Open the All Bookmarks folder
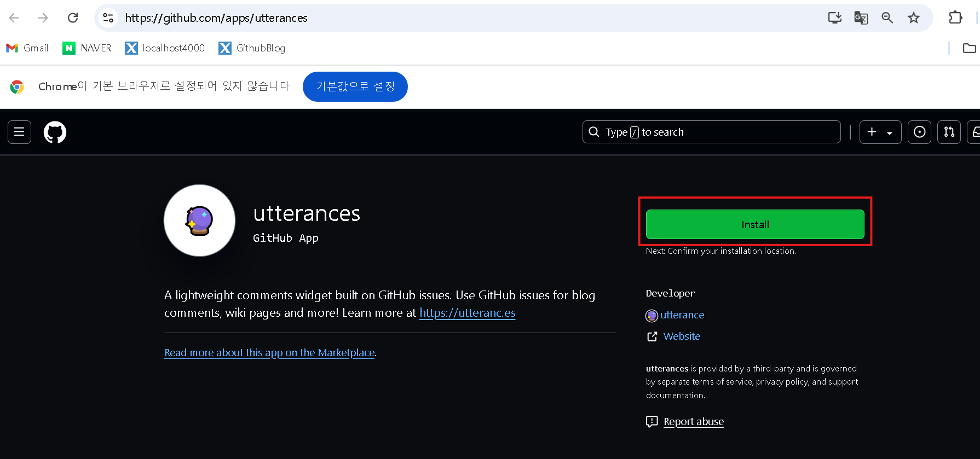The height and width of the screenshot is (459, 980). tap(969, 48)
